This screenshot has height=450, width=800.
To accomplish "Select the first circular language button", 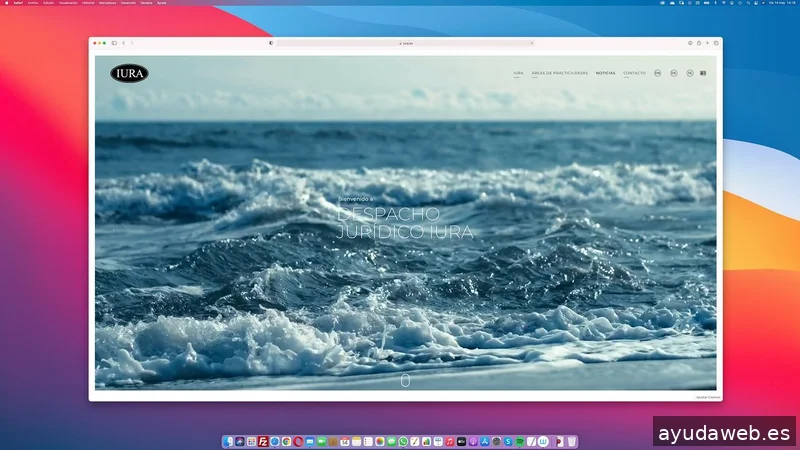I will [658, 73].
